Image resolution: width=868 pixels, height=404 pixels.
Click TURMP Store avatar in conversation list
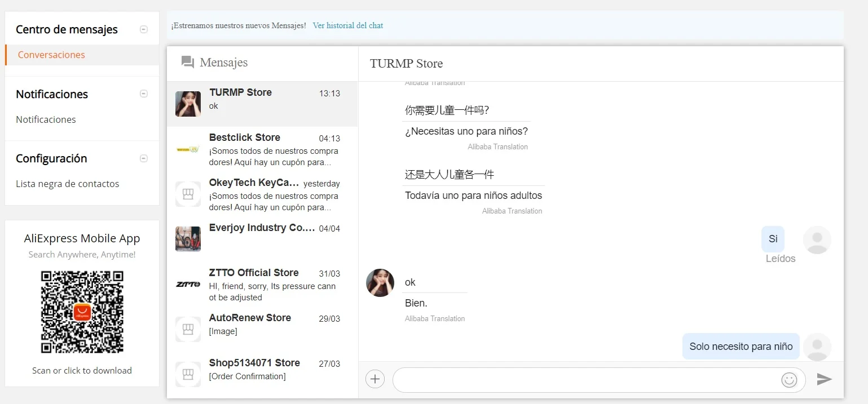188,104
